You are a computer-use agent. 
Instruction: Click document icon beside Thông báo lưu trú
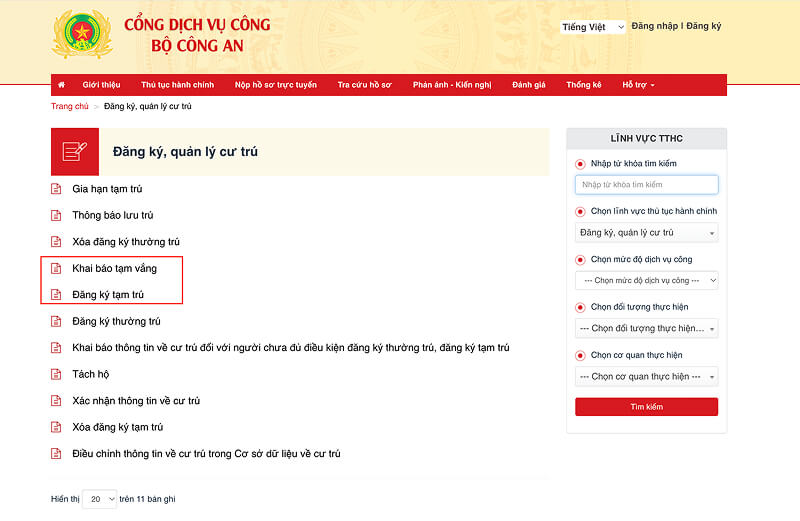click(57, 215)
